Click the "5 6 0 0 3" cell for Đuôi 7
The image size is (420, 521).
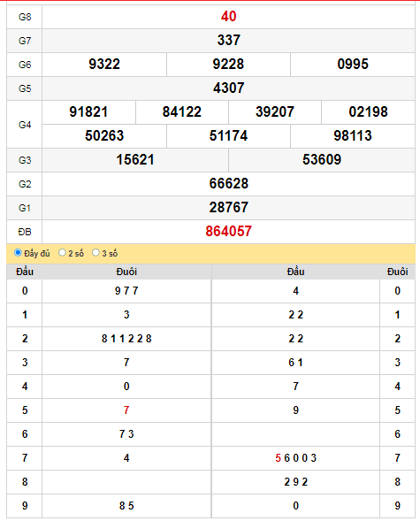tap(295, 458)
